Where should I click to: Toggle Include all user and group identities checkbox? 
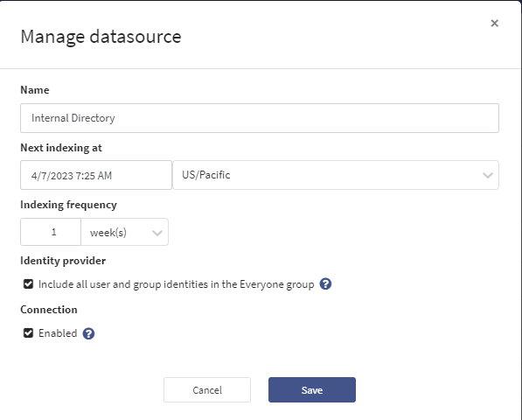pyautogui.click(x=28, y=284)
